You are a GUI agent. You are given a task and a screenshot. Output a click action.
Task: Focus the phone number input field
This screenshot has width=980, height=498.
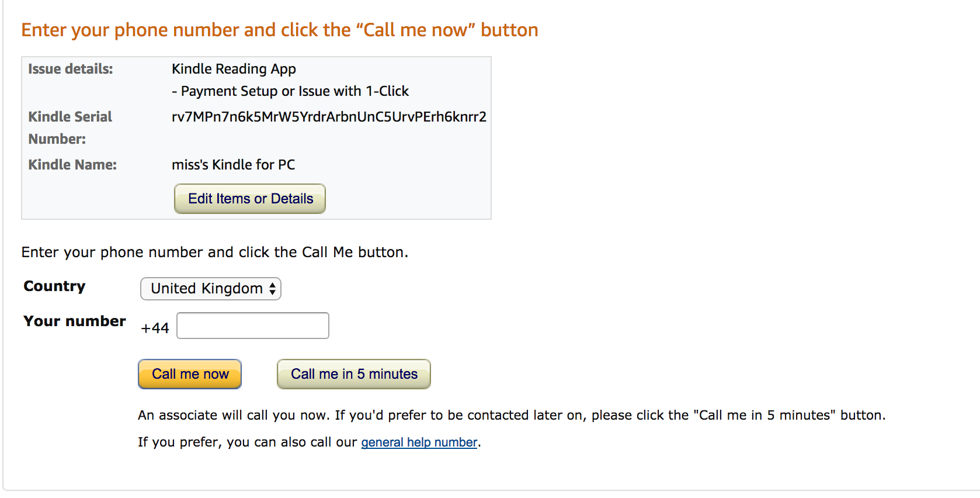tap(253, 326)
